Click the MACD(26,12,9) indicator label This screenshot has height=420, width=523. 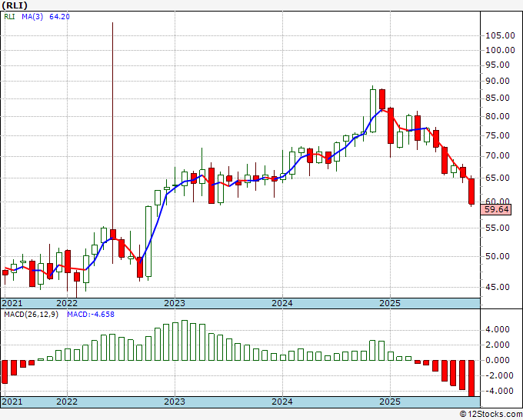(x=31, y=315)
